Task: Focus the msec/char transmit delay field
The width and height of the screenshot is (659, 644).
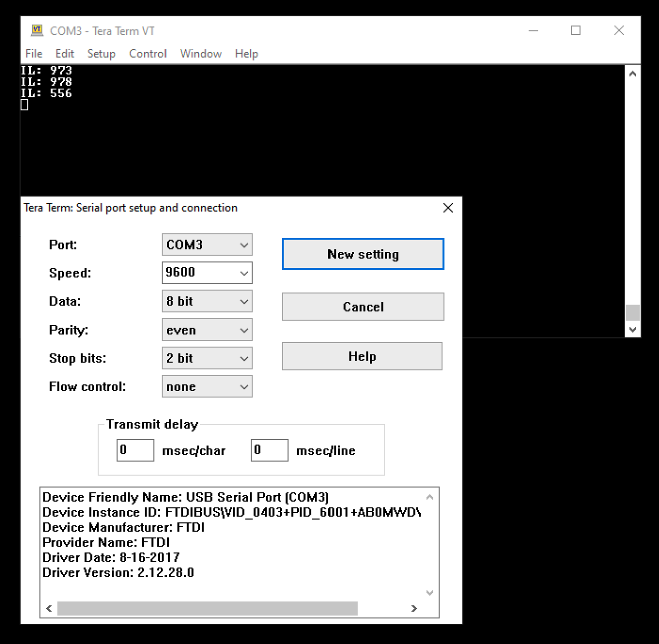Action: pos(135,450)
